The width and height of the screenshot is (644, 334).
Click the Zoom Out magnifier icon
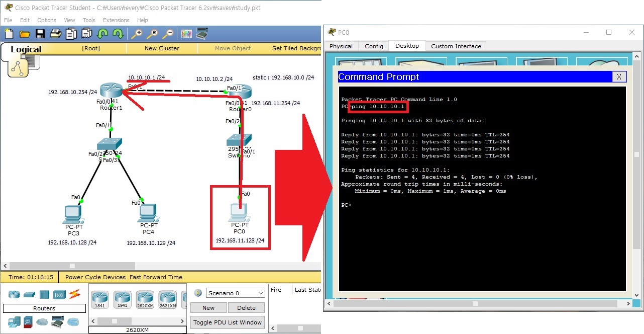pyautogui.click(x=167, y=34)
